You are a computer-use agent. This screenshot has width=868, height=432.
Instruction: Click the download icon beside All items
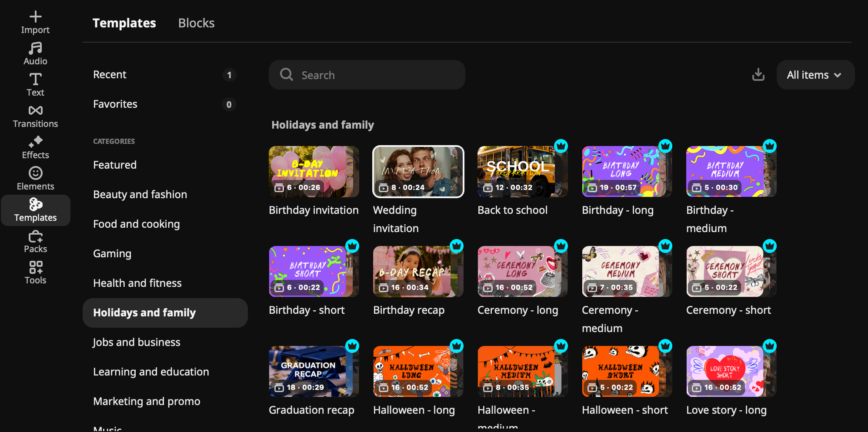click(758, 75)
